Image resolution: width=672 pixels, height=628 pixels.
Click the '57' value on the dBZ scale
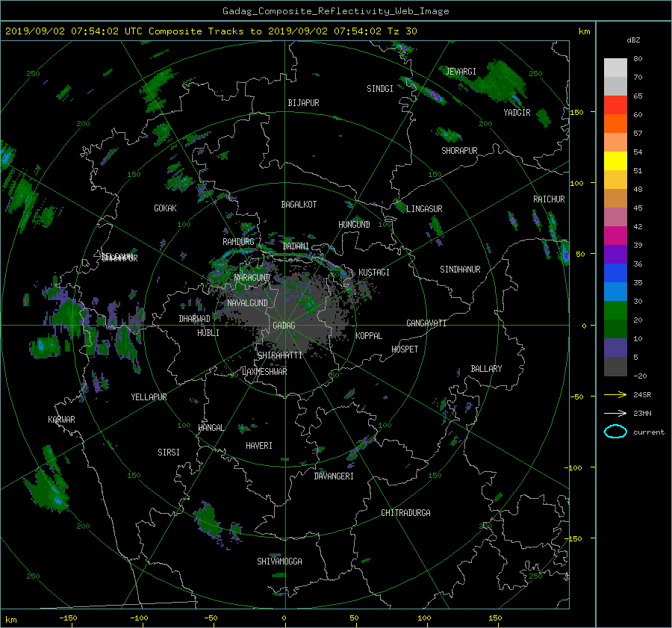click(638, 134)
